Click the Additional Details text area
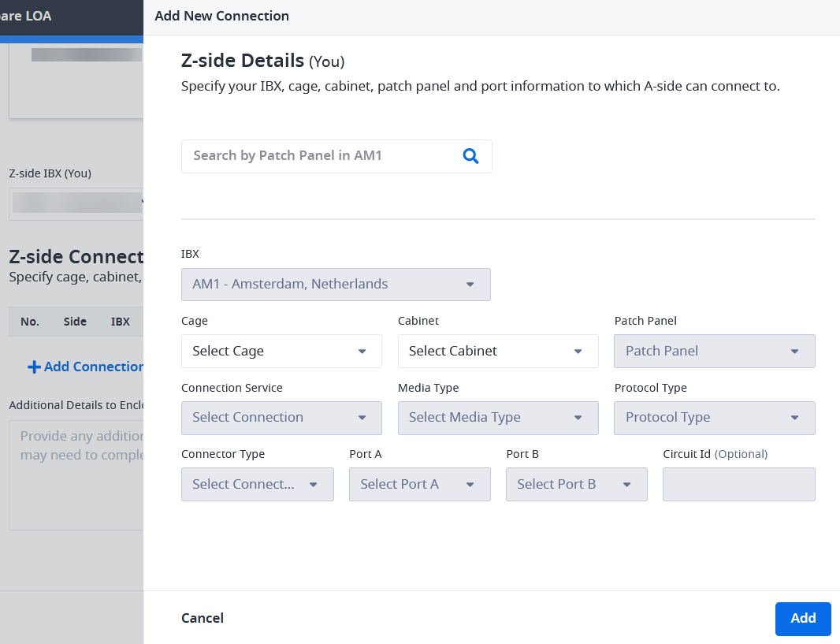 pyautogui.click(x=76, y=476)
